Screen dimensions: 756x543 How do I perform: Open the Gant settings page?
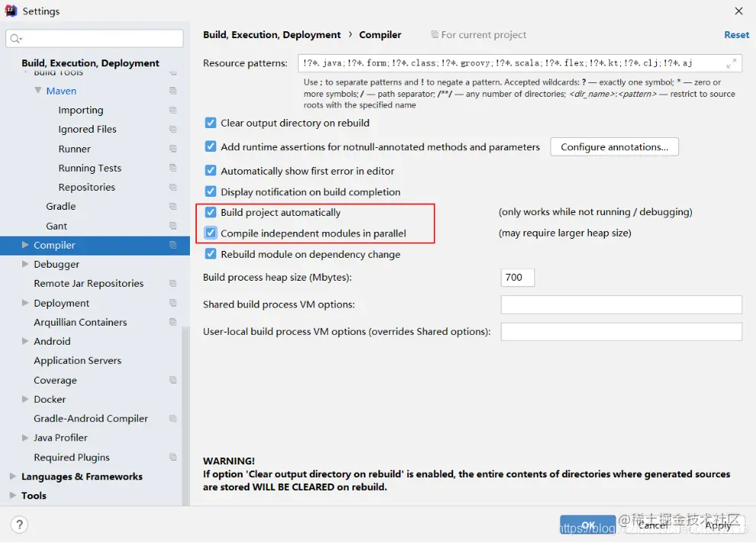click(x=56, y=226)
